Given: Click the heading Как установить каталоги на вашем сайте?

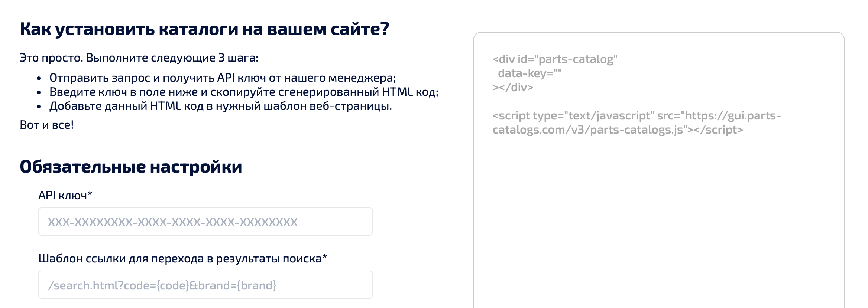Looking at the screenshot, I should point(204,27).
